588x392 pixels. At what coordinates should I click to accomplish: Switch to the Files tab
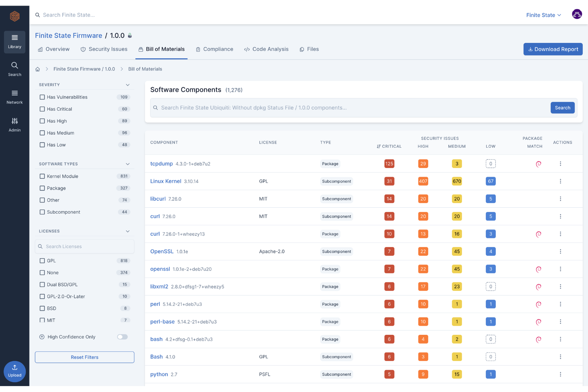click(x=309, y=49)
